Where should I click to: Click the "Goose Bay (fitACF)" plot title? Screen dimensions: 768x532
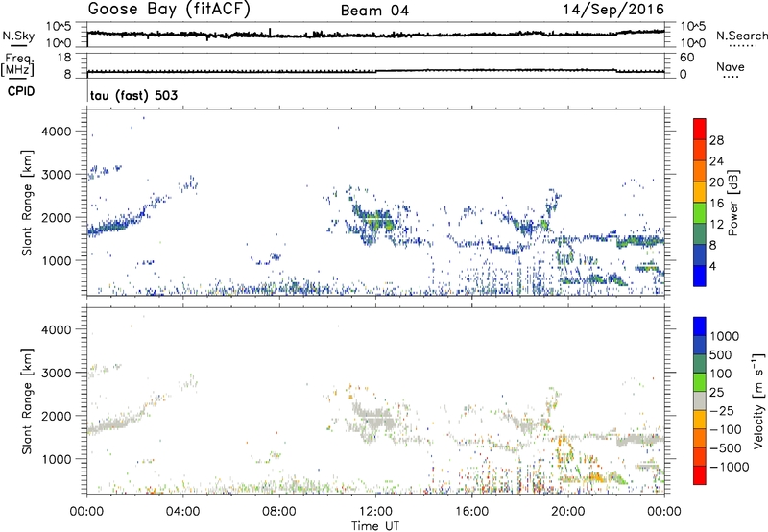(x=169, y=10)
